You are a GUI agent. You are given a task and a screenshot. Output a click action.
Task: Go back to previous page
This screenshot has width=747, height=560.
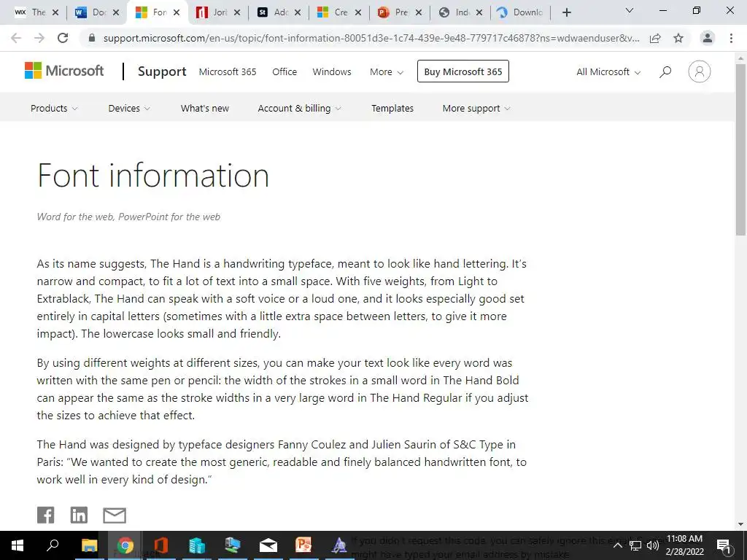point(16,38)
